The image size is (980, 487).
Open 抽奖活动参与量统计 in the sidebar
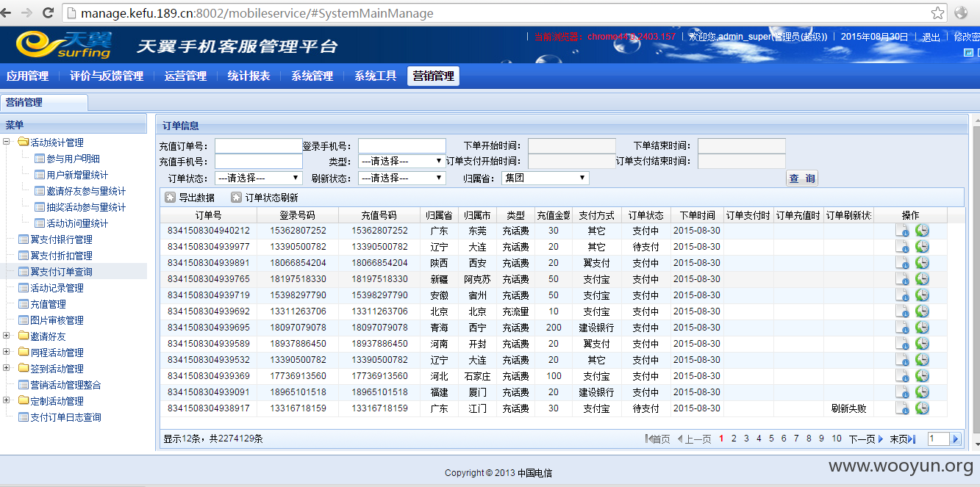pos(86,207)
